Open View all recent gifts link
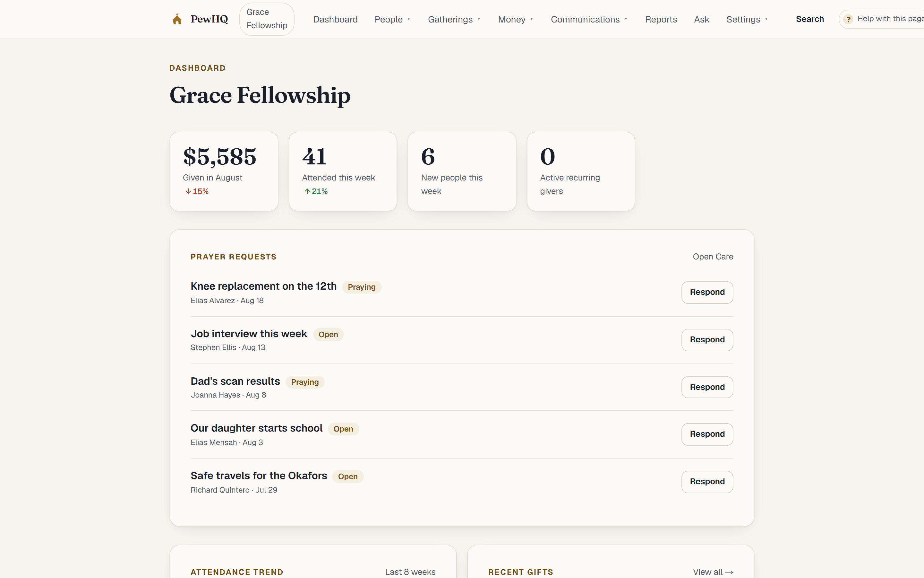 pyautogui.click(x=713, y=572)
